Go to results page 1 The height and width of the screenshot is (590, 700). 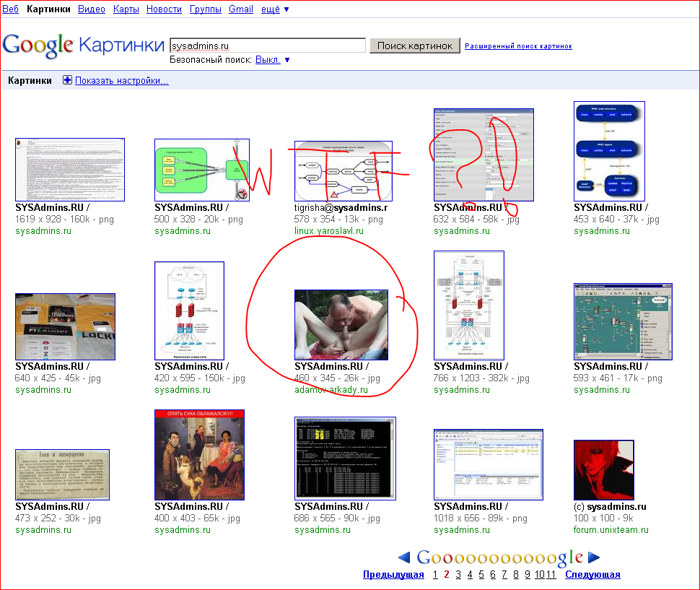click(x=435, y=574)
